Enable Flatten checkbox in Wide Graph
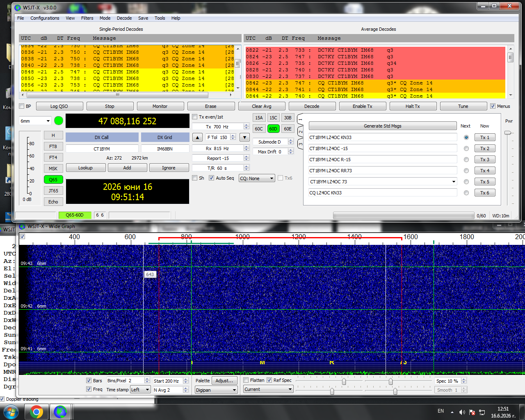The width and height of the screenshot is (525, 420). coord(246,380)
